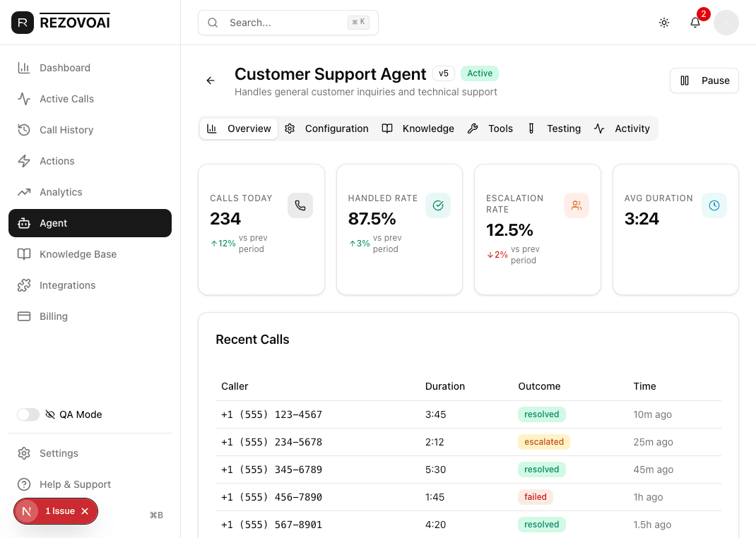Screen dimensions: 756x538
Task: Toggle QA Mode on
Action: pos(28,414)
